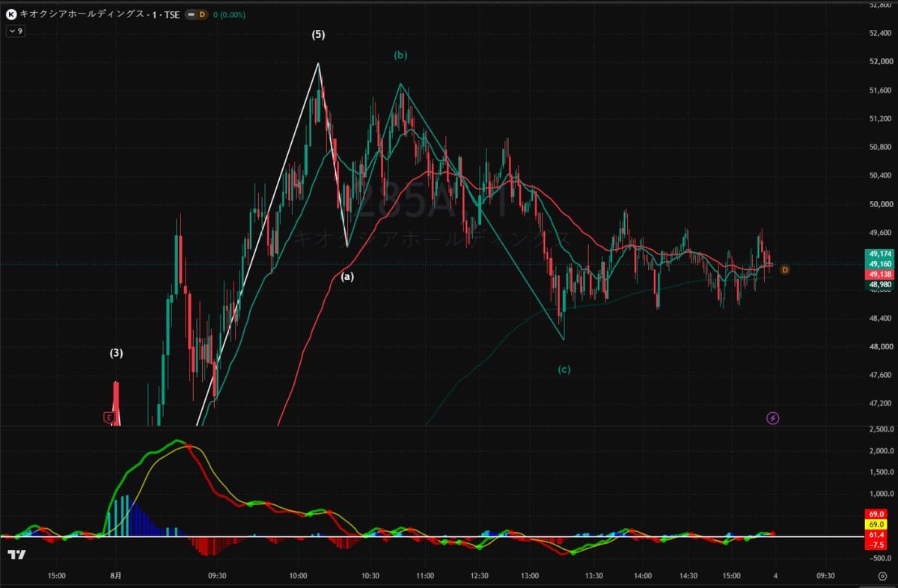Click the 14:00 time axis label
The image size is (898, 588).
click(x=643, y=576)
